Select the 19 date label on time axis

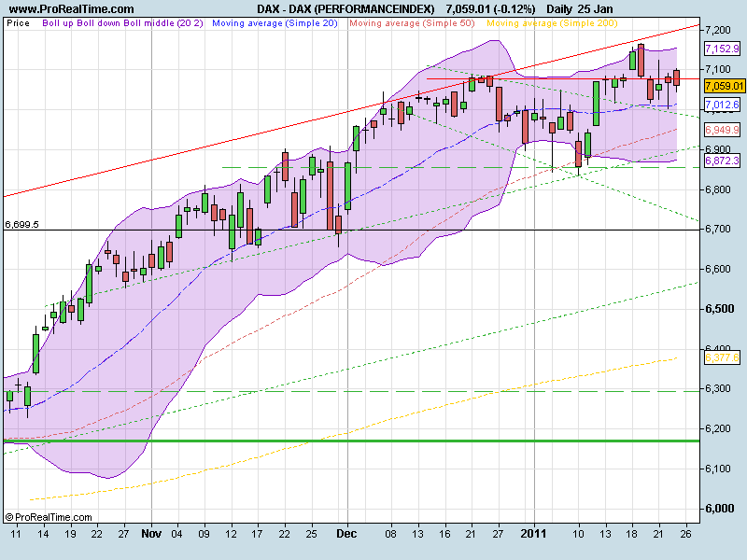pos(70,534)
